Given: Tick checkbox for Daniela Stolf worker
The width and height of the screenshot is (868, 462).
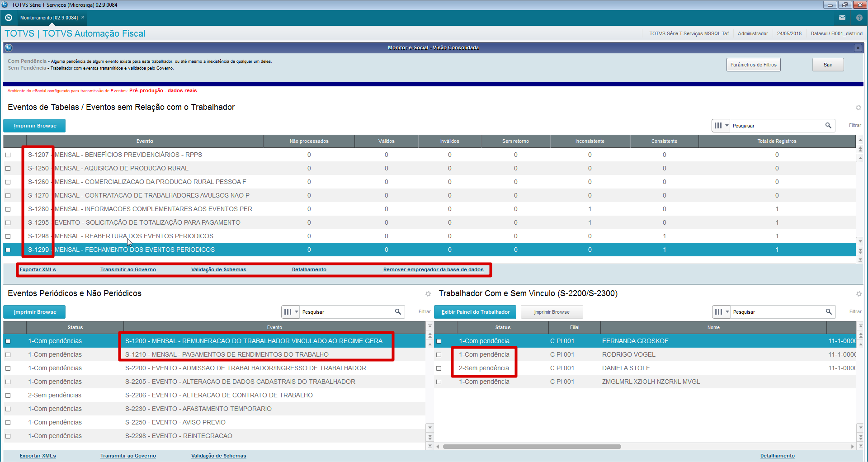Looking at the screenshot, I should 439,368.
